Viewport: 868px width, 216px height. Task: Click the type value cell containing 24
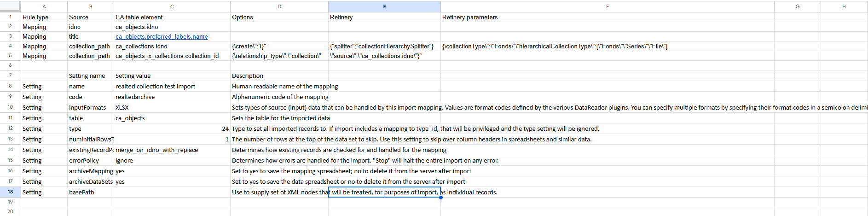(x=172, y=129)
